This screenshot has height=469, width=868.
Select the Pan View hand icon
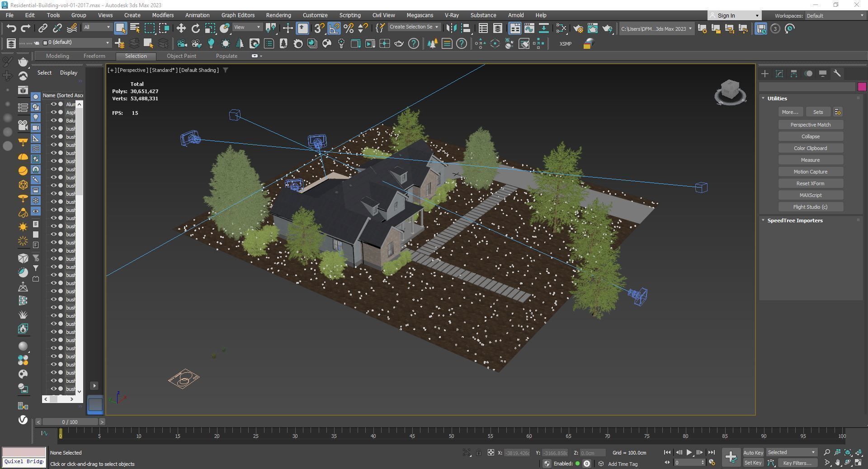pyautogui.click(x=838, y=463)
